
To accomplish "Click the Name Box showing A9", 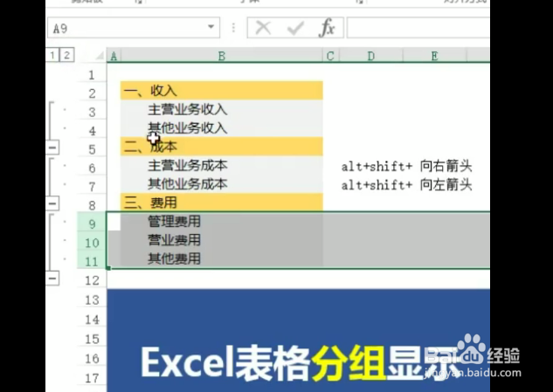I will tap(134, 27).
